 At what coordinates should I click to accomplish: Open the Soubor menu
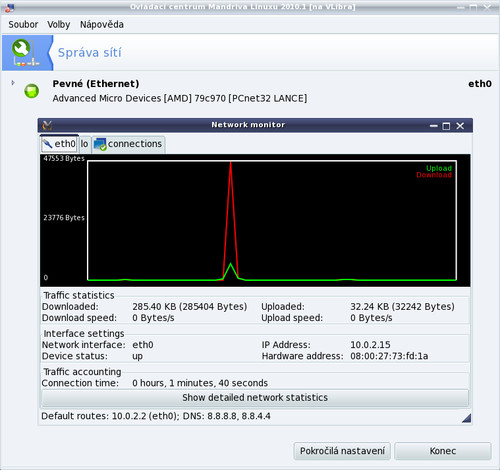click(23, 25)
